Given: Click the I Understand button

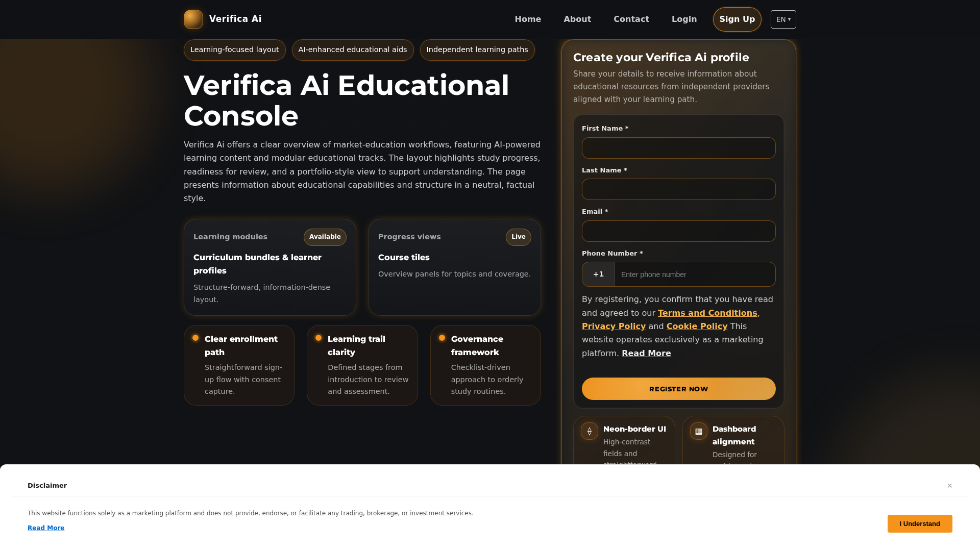Looking at the screenshot, I should click(x=920, y=524).
